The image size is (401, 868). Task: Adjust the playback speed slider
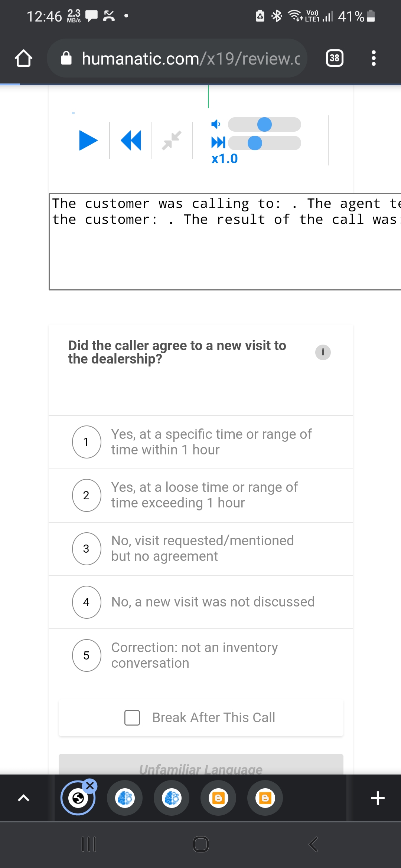pos(255,143)
